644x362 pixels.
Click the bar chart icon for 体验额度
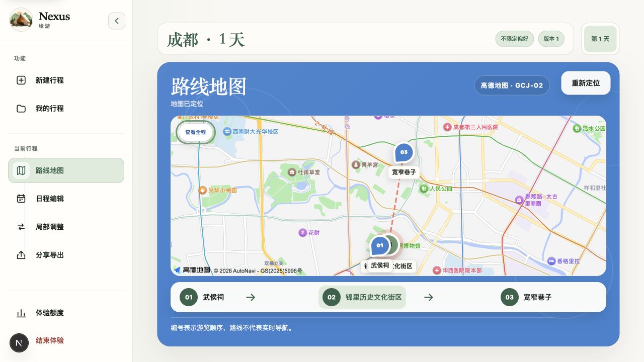click(21, 313)
